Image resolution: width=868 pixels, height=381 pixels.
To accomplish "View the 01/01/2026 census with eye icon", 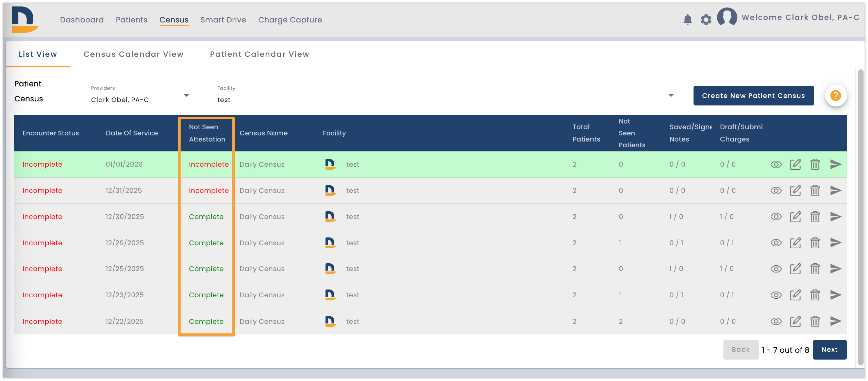I will (x=776, y=165).
